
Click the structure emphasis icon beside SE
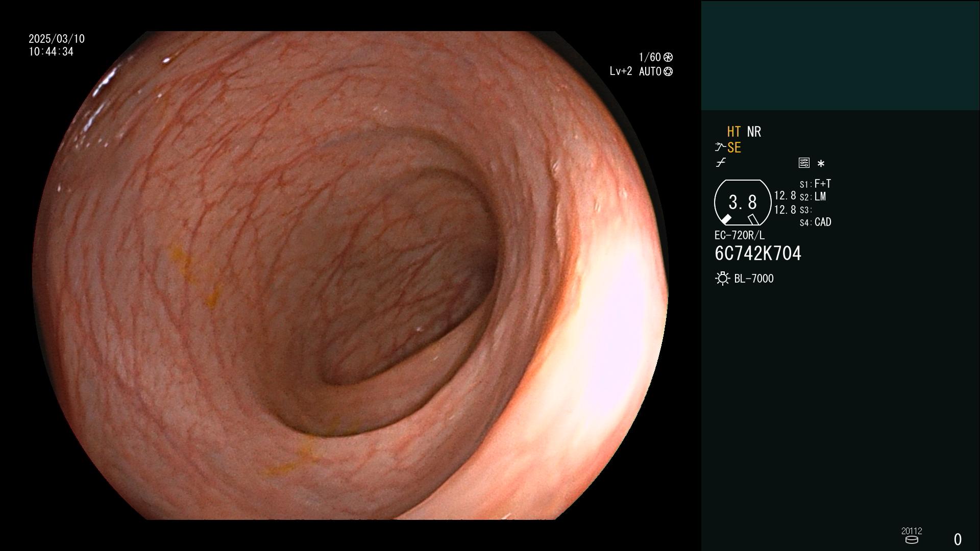point(720,147)
